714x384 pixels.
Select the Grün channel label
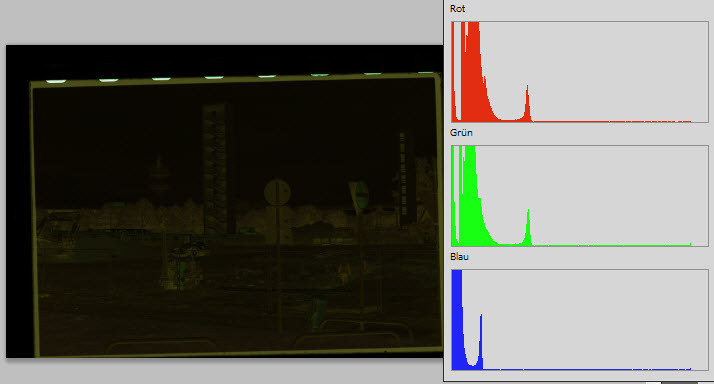pos(461,133)
